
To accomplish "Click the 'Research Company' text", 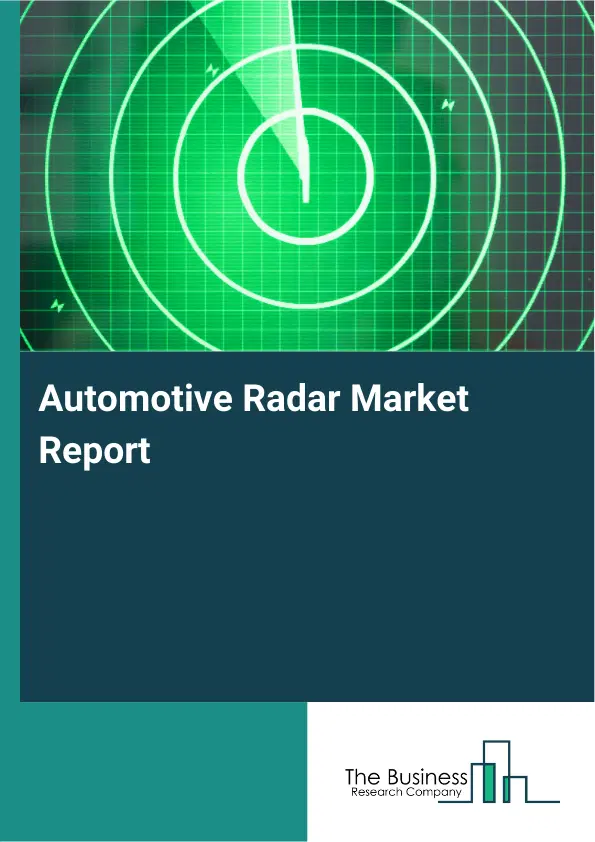I will (x=407, y=792).
